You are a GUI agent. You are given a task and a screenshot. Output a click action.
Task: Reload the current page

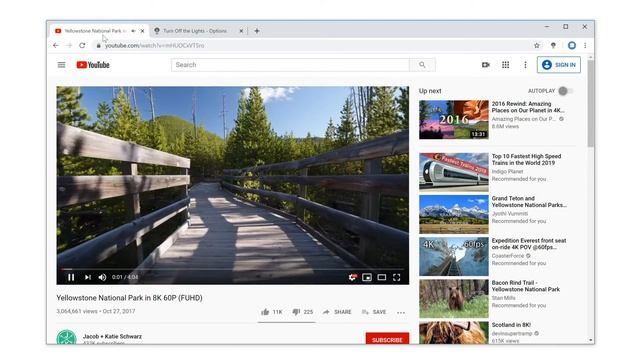[82, 45]
